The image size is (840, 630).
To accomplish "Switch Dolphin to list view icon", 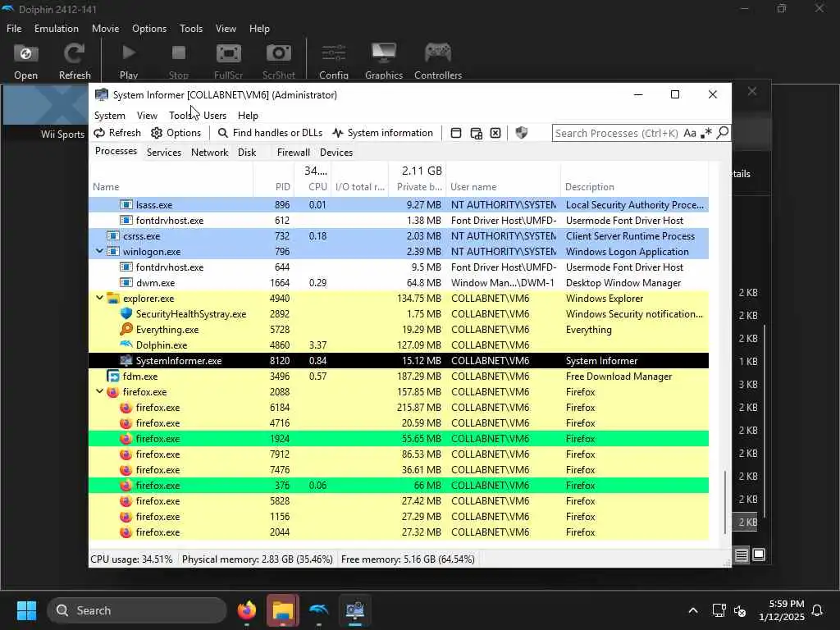I will [x=741, y=555].
